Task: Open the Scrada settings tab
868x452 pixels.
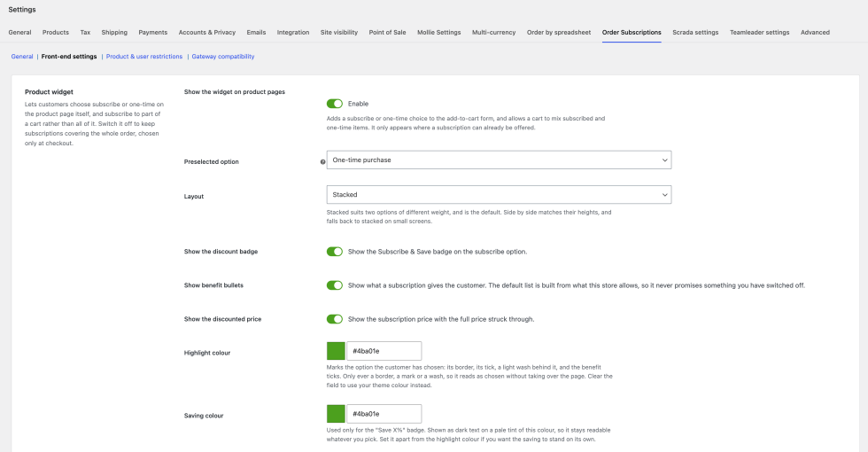Action: [695, 32]
